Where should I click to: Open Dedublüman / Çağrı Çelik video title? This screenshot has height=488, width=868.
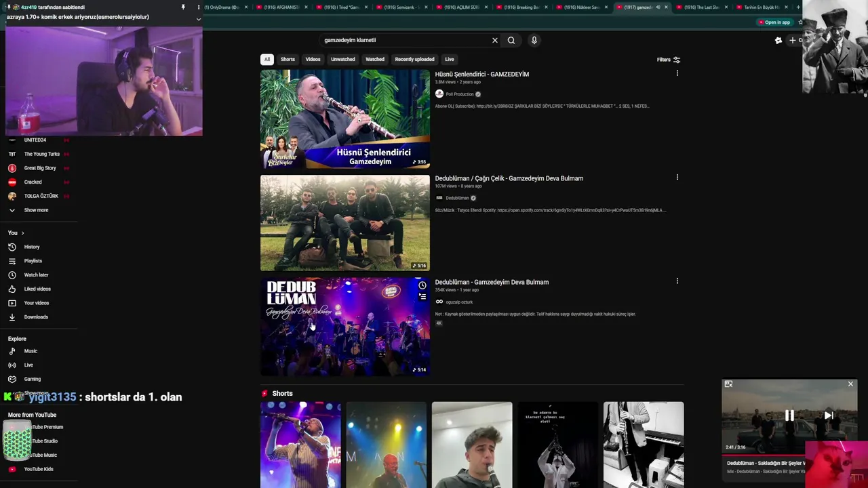click(x=509, y=178)
